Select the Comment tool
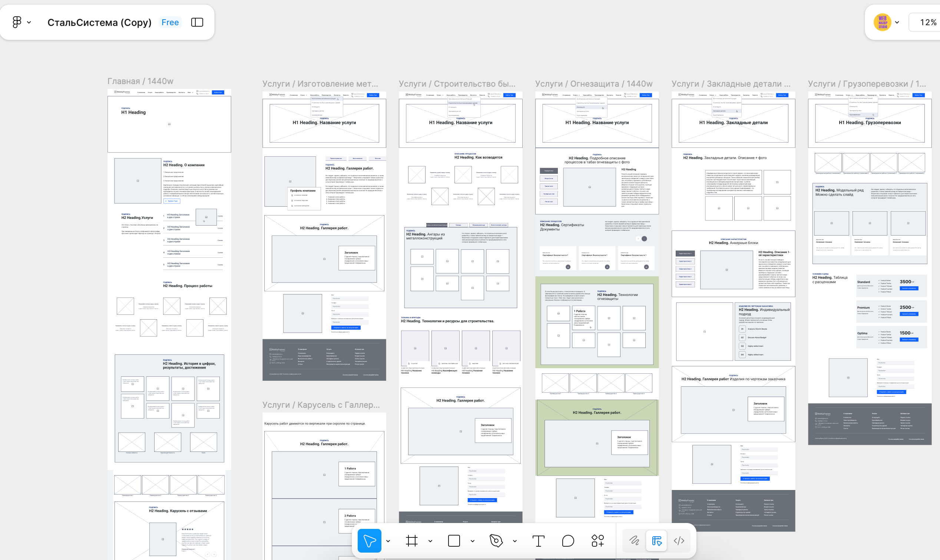The height and width of the screenshot is (560, 940). (x=567, y=541)
